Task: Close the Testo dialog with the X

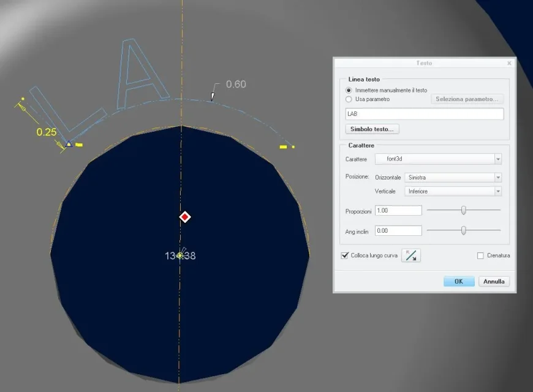Action: point(509,63)
